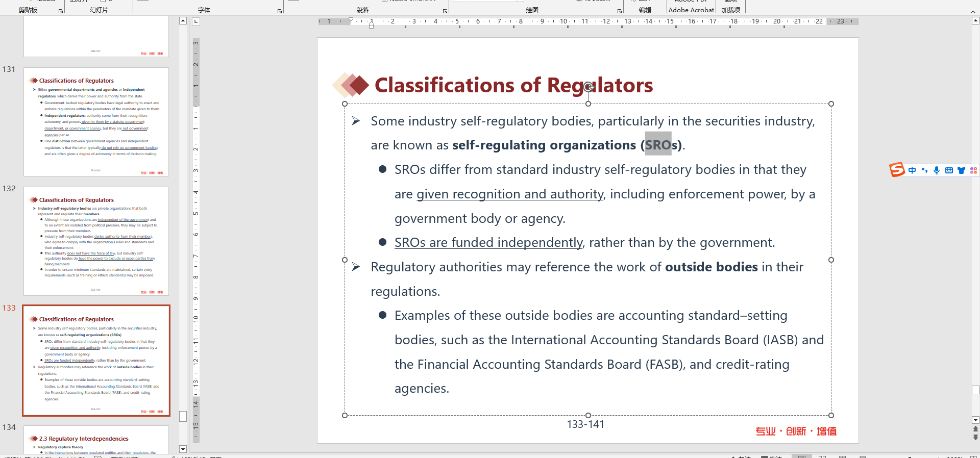
Task: Toggle Sogou Chinese/English mode (中)
Action: [x=912, y=170]
